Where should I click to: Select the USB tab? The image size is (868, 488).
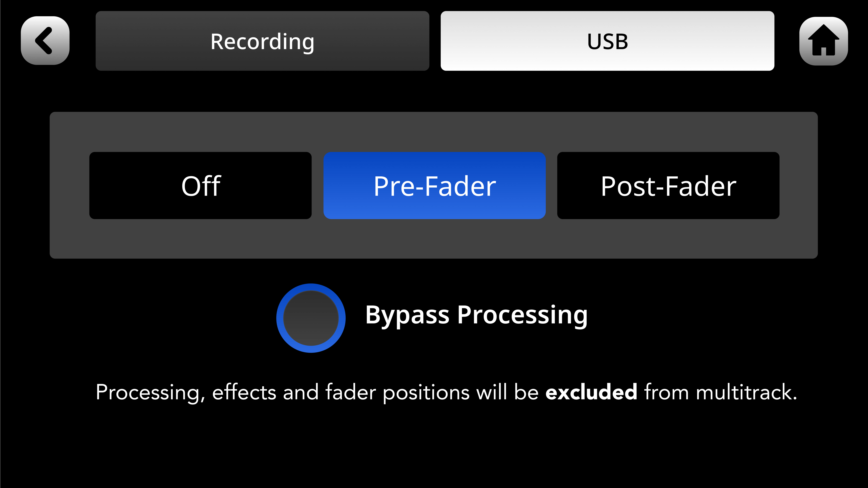(607, 41)
